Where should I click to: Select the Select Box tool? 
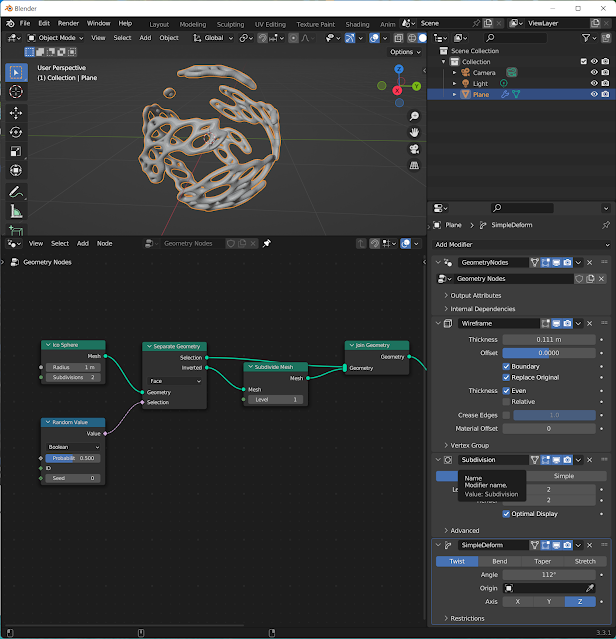[16, 73]
